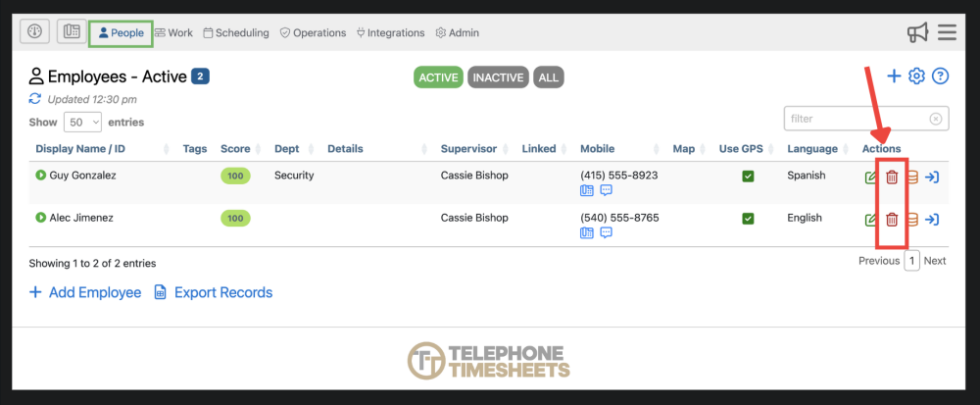Click the refresh icon beside Updated time
This screenshot has height=405, width=980.
click(x=35, y=99)
